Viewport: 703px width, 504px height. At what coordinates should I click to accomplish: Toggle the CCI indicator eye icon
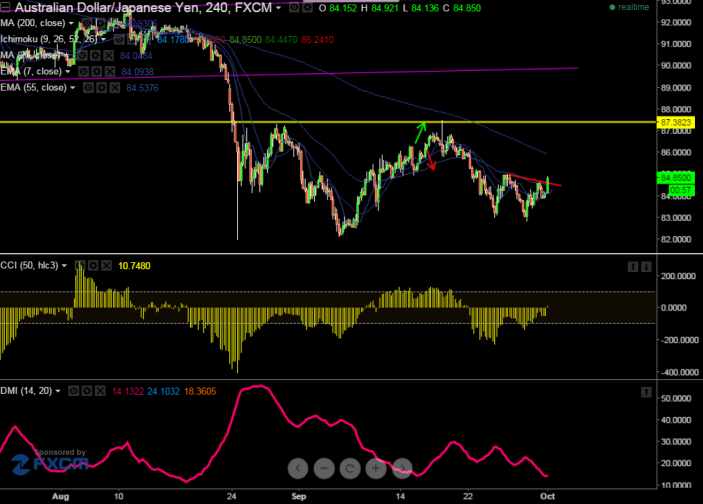tap(79, 266)
